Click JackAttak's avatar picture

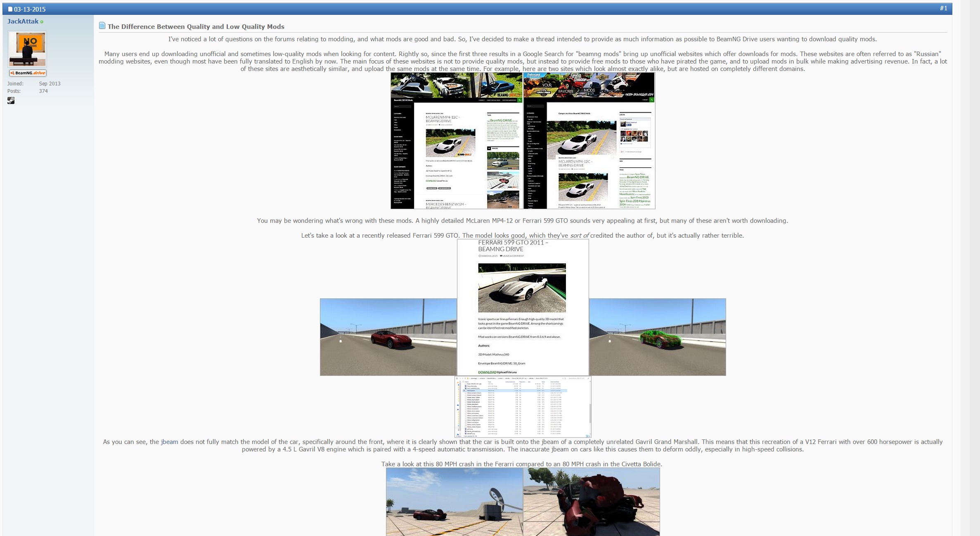point(28,49)
